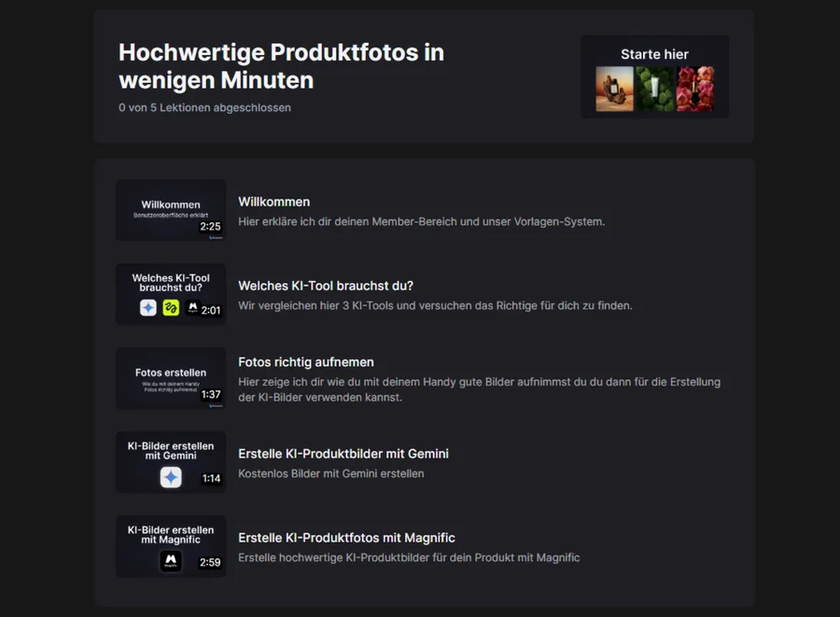Click description 'Hier erkläre ich dir deinen Member-Bereich'
The image size is (840, 617).
pos(422,222)
